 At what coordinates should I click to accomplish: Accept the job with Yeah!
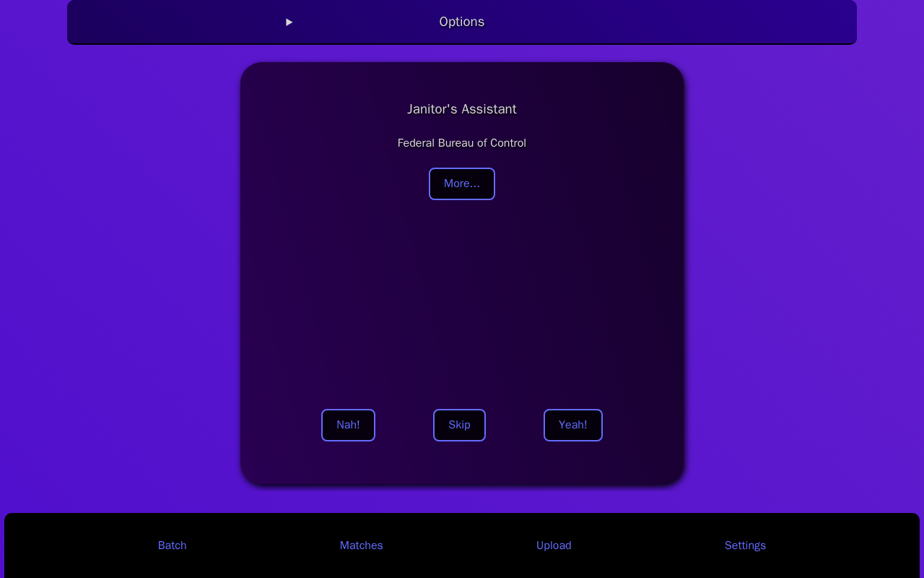tap(573, 425)
